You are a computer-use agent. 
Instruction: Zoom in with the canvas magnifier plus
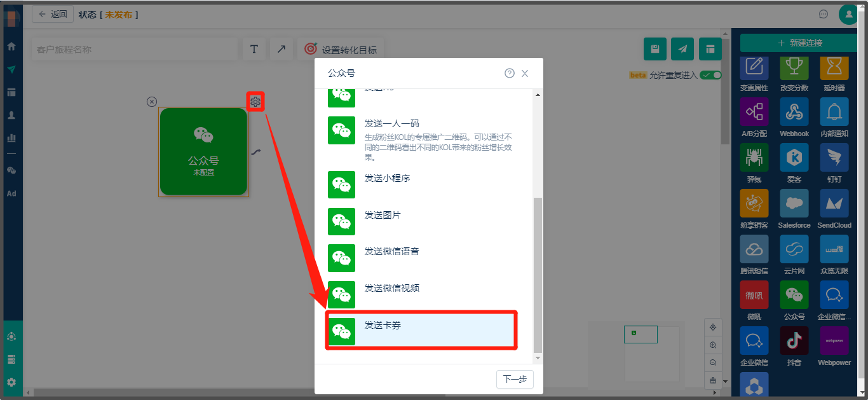[713, 345]
